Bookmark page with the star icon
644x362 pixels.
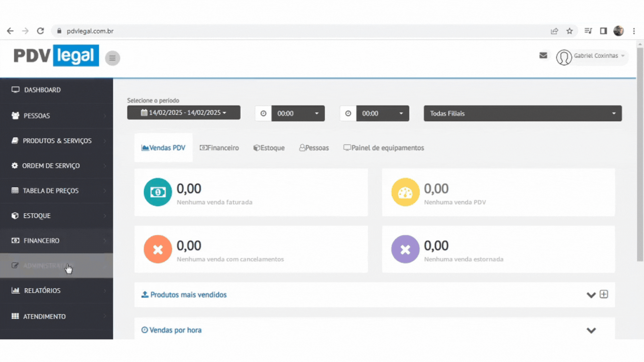pyautogui.click(x=570, y=31)
